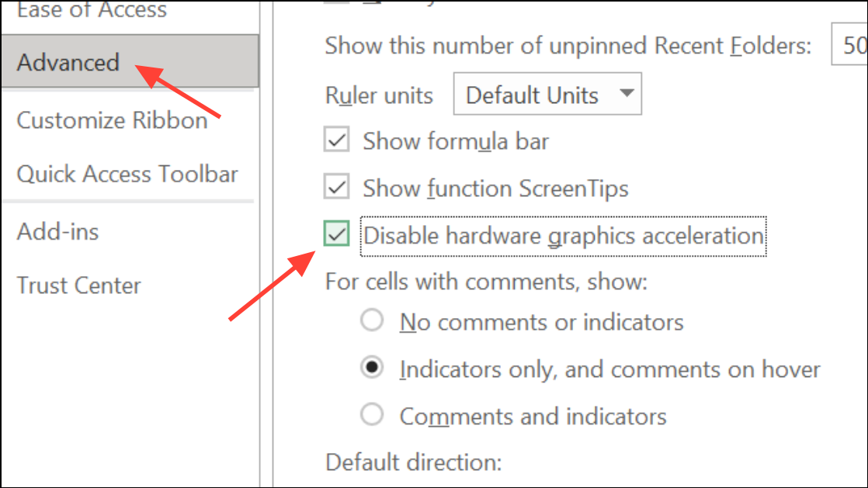Choose Indicators only, and comments on hover
Viewport: 868px width, 488px height.
[x=373, y=369]
